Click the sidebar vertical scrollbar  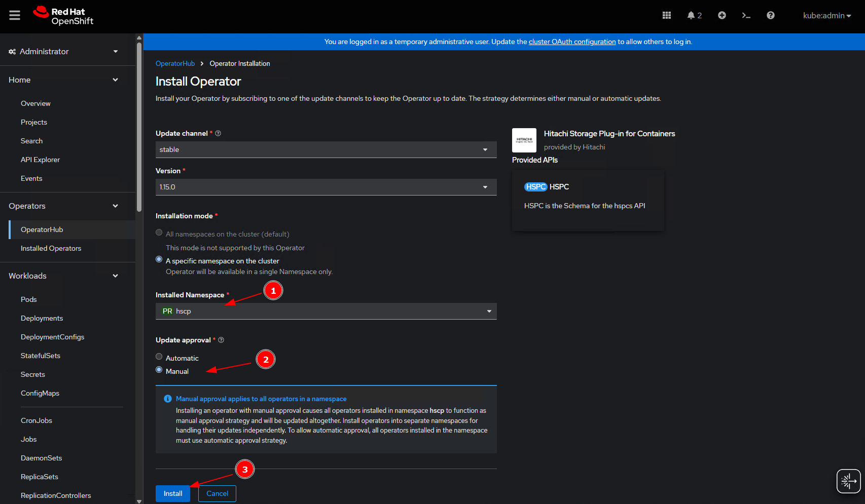tap(139, 127)
